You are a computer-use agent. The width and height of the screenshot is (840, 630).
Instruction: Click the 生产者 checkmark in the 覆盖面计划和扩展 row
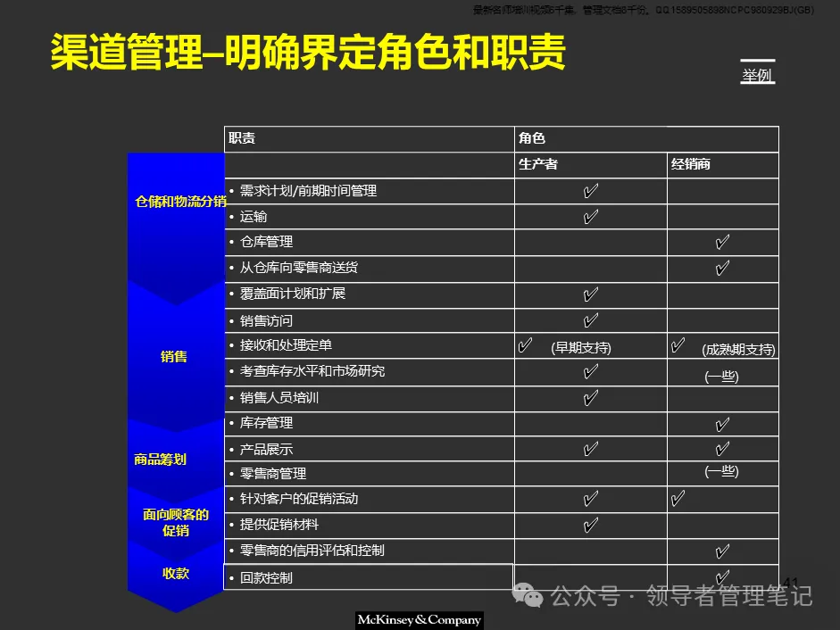(x=590, y=294)
